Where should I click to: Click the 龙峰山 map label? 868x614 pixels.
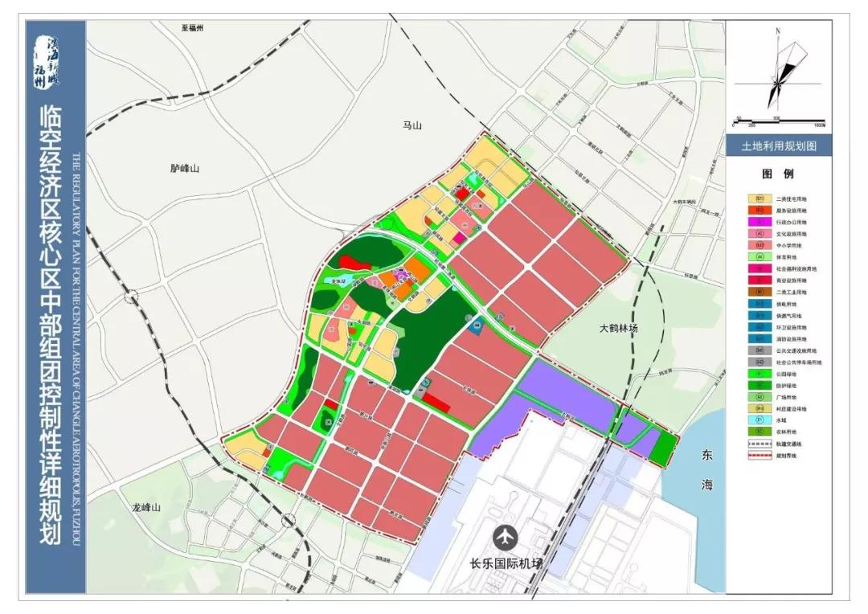[145, 507]
